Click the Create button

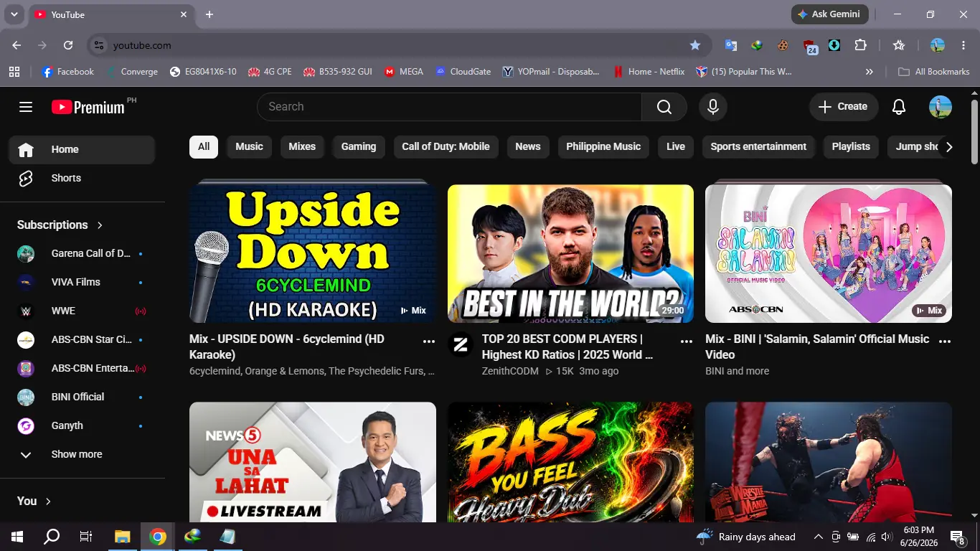844,107
